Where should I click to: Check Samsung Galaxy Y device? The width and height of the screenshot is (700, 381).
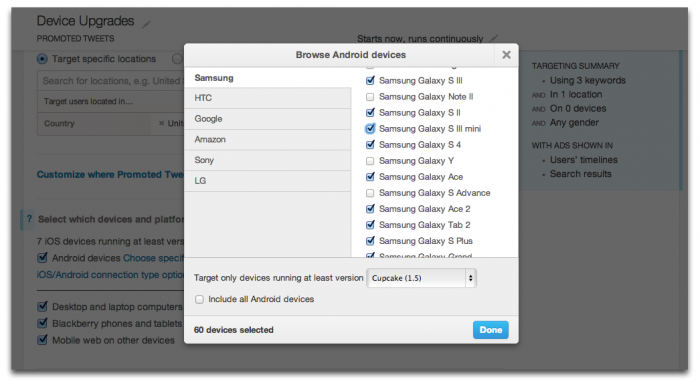click(x=370, y=161)
